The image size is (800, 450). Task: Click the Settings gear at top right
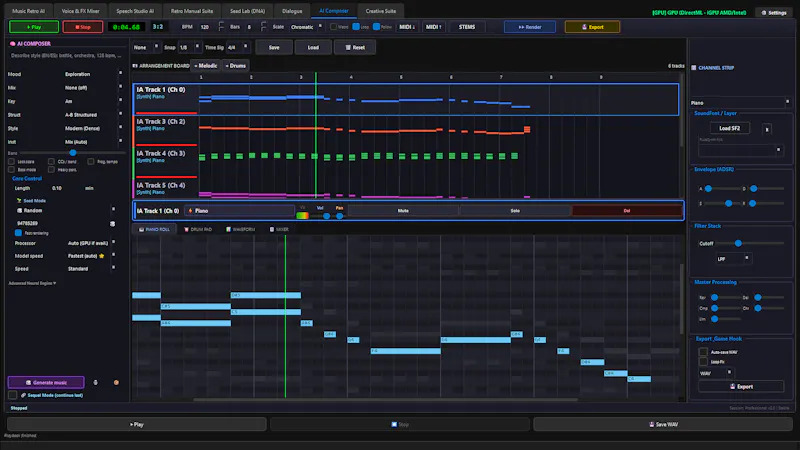click(x=764, y=13)
